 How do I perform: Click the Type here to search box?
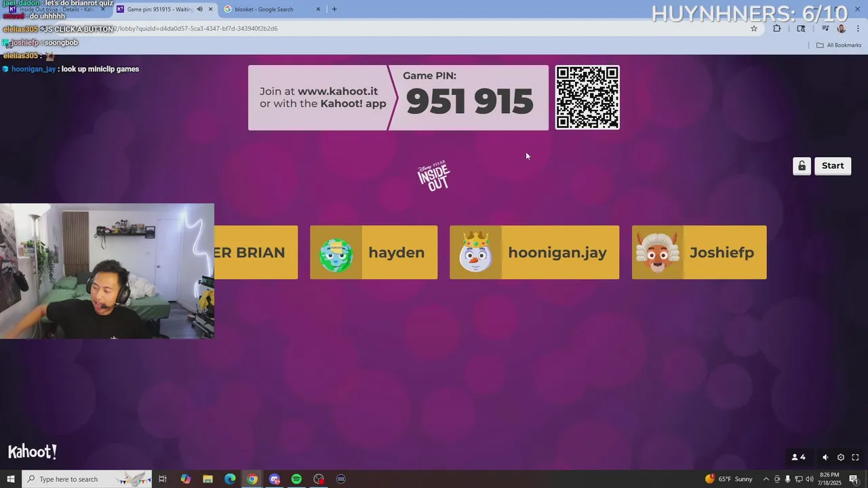88,479
